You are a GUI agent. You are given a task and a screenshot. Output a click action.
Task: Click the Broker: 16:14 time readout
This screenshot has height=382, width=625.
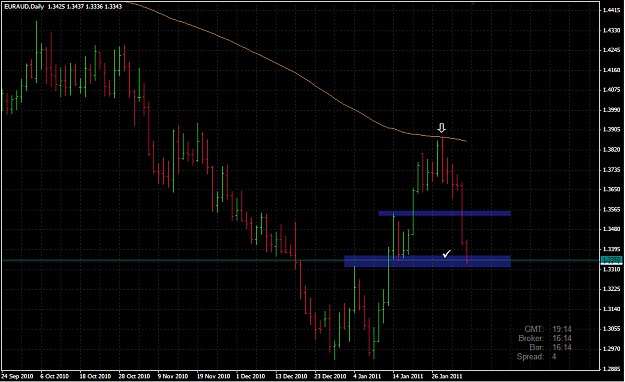pos(545,339)
